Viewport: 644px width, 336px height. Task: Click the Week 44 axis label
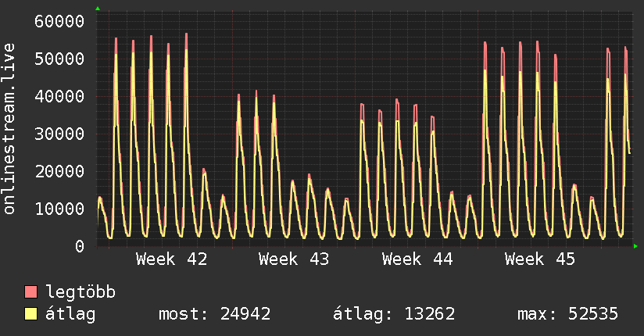pyautogui.click(x=417, y=259)
